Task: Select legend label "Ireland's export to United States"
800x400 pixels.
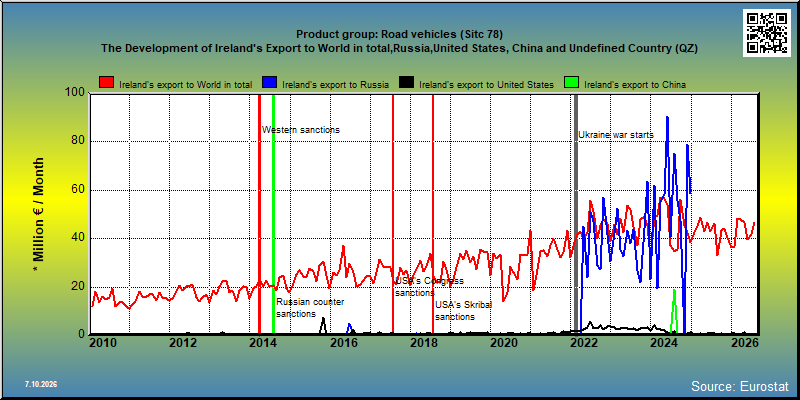Action: click(486, 85)
